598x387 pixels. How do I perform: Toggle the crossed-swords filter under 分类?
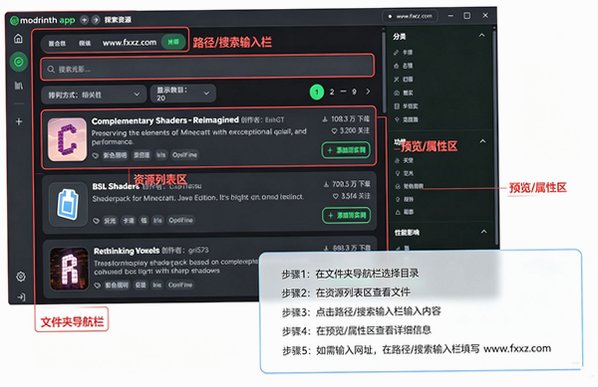click(x=403, y=79)
